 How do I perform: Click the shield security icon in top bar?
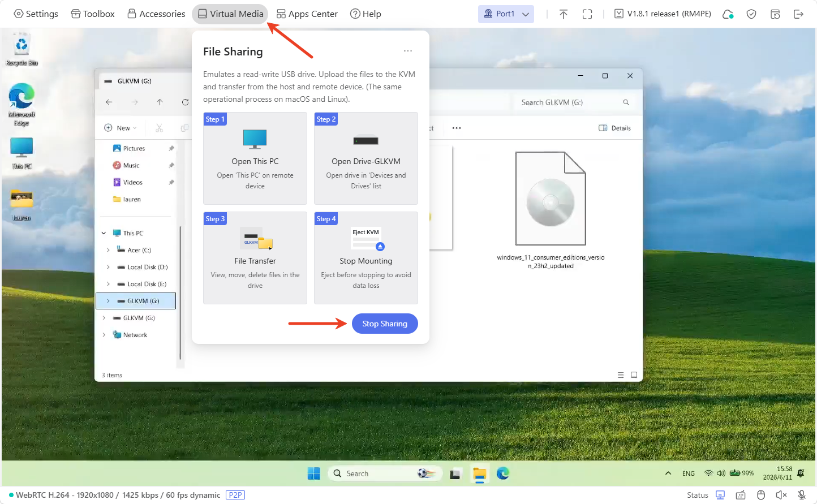[x=751, y=14]
